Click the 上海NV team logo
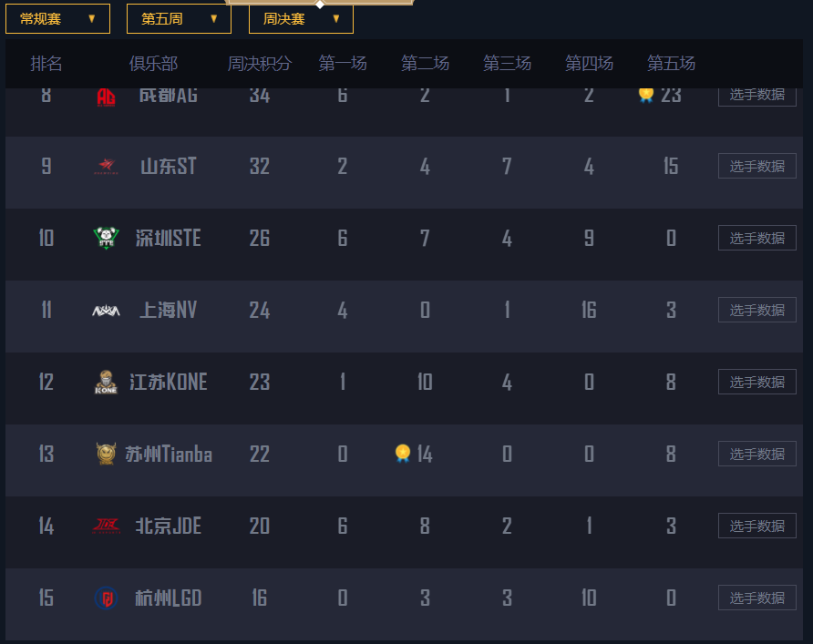Screen dimensions: 813x644 coord(107,311)
